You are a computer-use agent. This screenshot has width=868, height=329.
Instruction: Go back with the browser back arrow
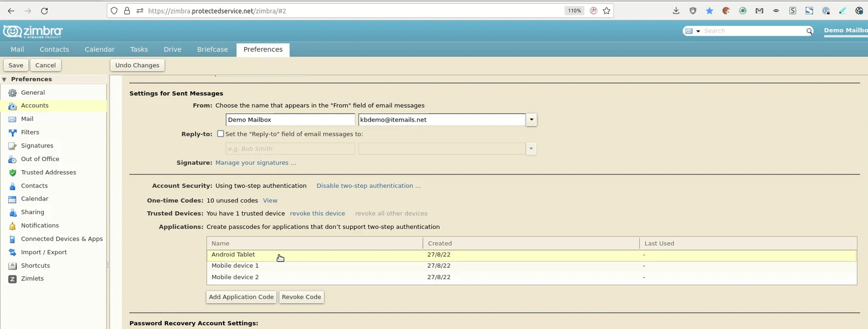click(x=11, y=10)
